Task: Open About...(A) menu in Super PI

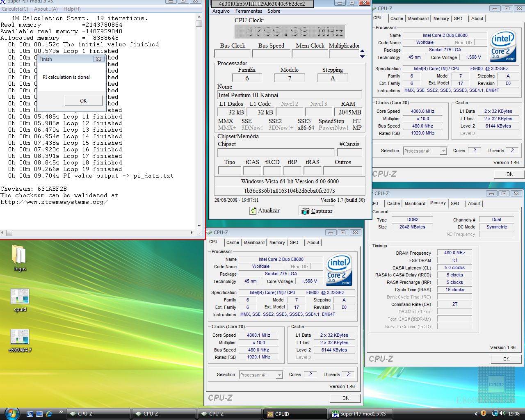Action: coord(46,9)
